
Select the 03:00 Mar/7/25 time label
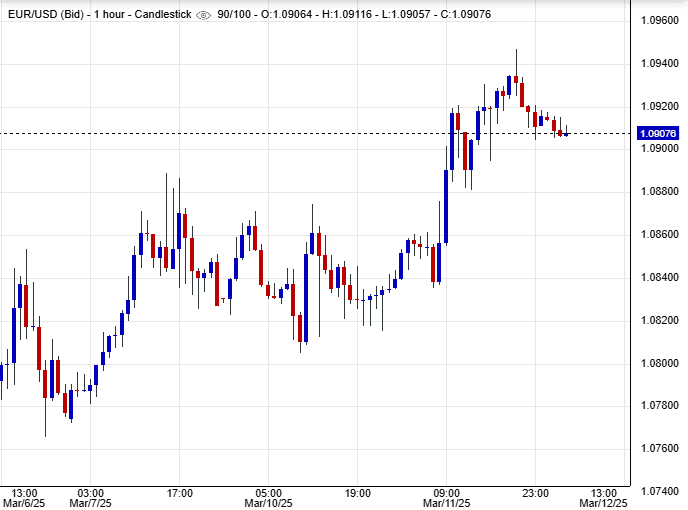point(90,498)
